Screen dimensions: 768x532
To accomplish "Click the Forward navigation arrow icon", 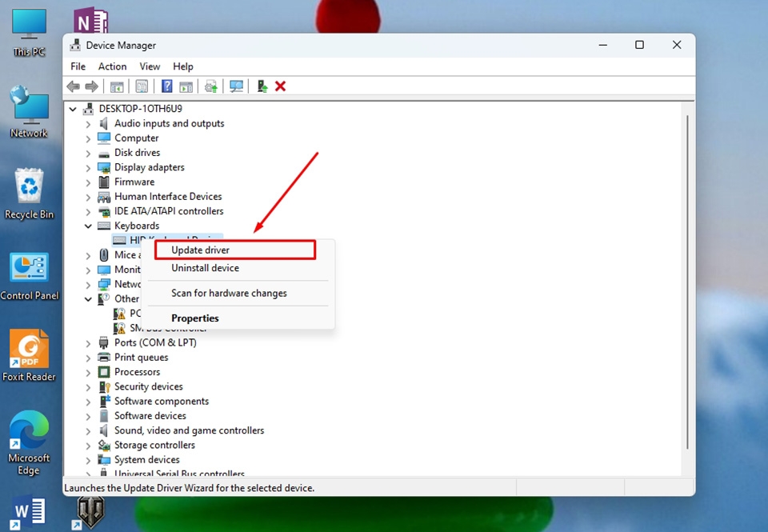I will pyautogui.click(x=90, y=86).
